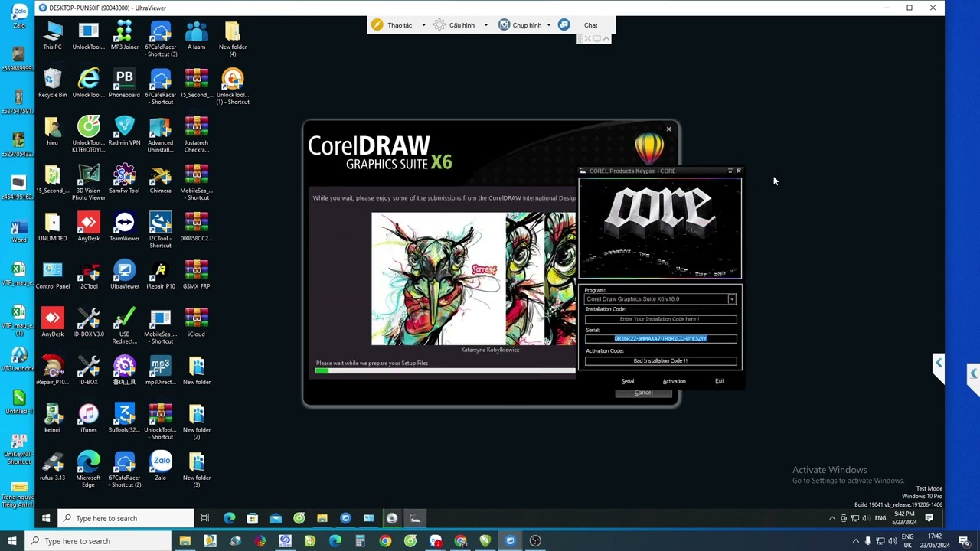
Task: Open Task View on the remote desktop taskbar
Action: click(205, 518)
